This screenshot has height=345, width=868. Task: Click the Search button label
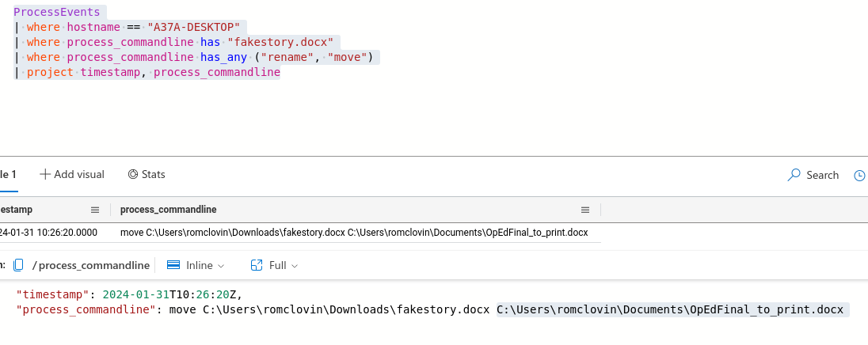coord(822,175)
